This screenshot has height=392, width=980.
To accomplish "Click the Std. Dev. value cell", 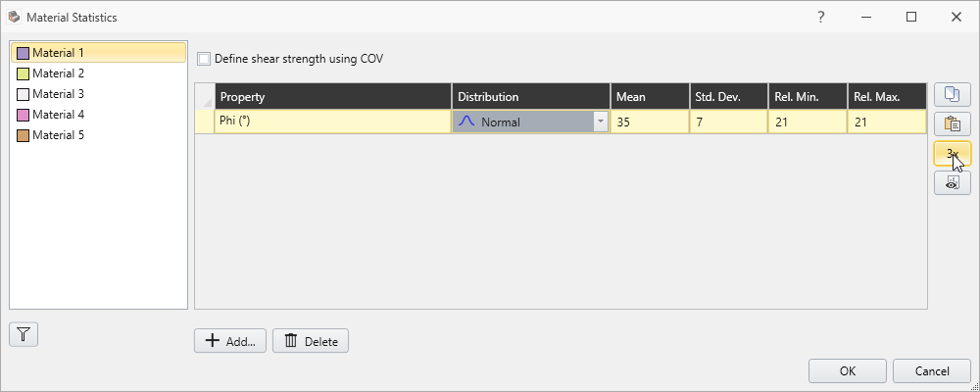I will (x=728, y=122).
